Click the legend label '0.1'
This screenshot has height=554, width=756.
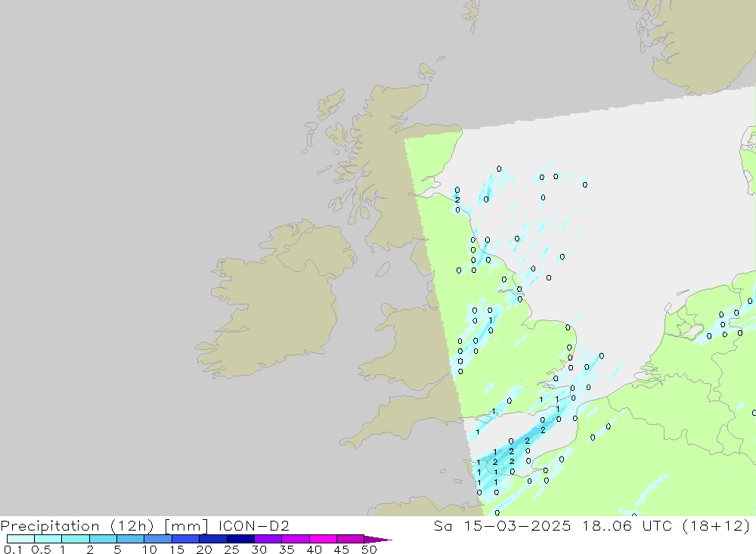coord(13,549)
